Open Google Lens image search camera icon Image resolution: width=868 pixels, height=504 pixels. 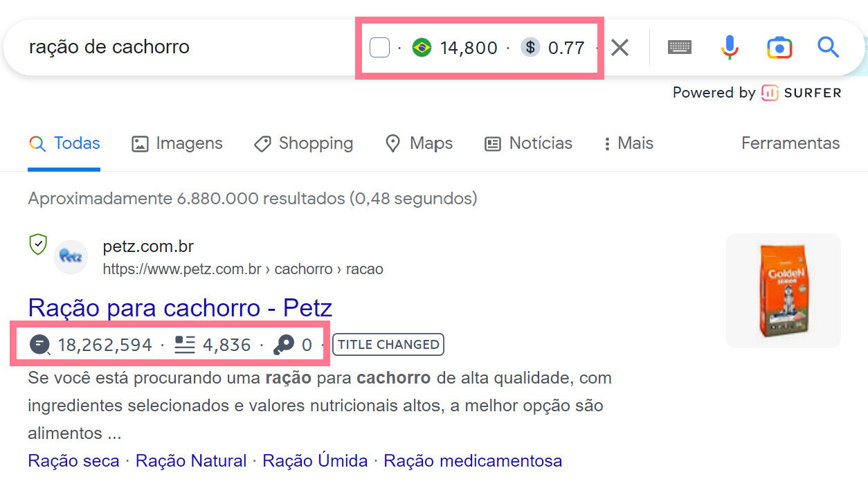(x=779, y=47)
